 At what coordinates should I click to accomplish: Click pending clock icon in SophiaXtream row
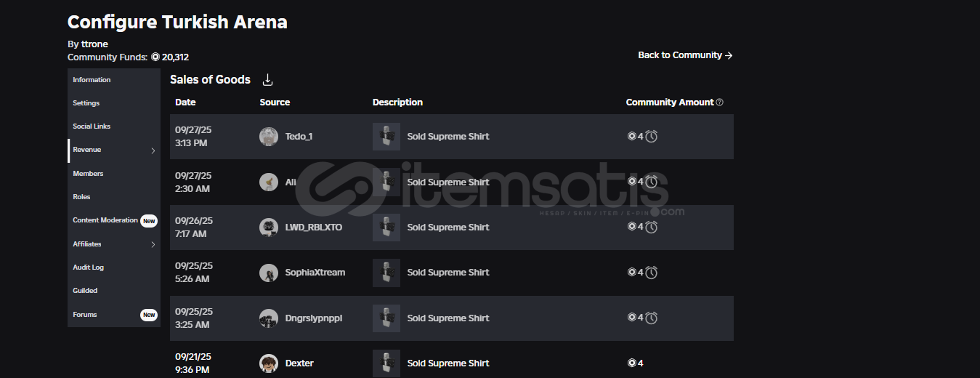click(x=652, y=272)
